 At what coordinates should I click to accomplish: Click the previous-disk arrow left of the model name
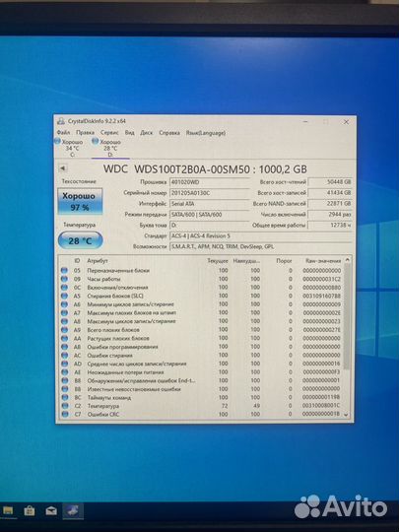(x=62, y=168)
